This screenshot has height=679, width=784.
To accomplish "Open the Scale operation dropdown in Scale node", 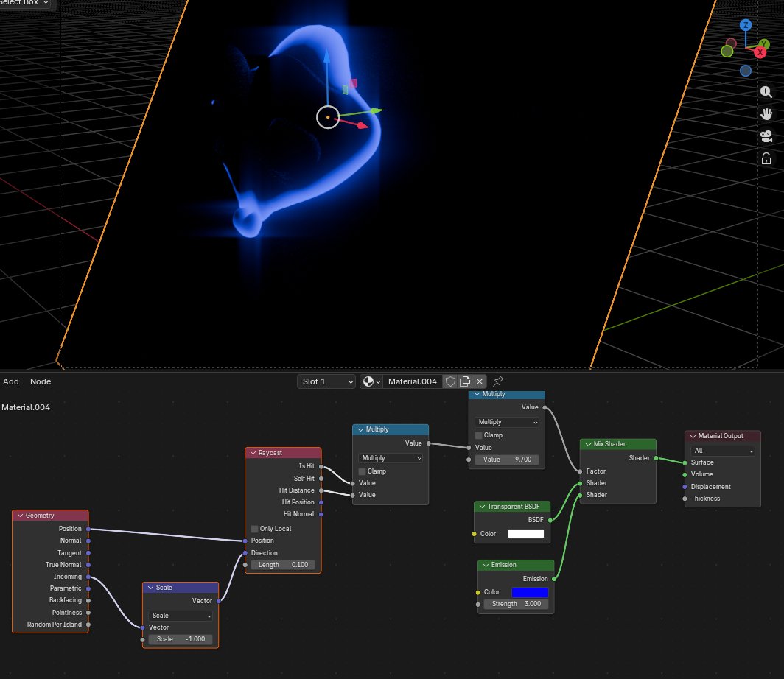I will point(181,616).
